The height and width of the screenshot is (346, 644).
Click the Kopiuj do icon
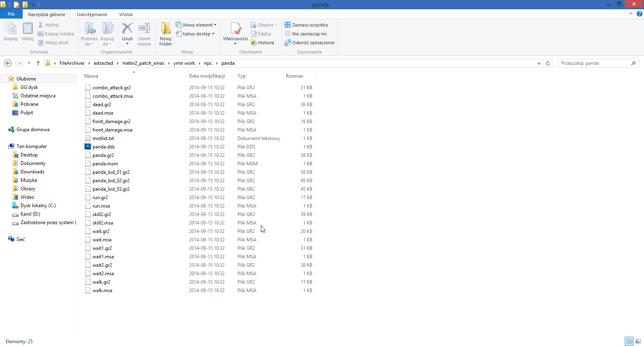(107, 29)
